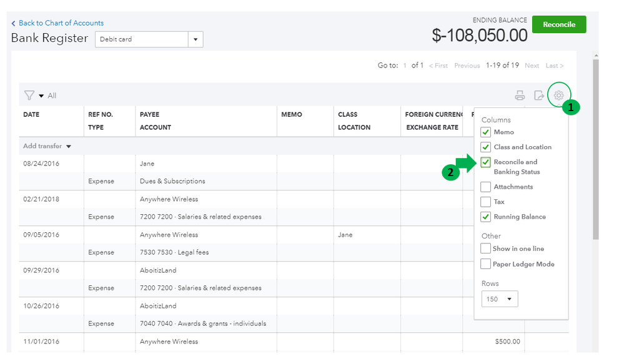Open the Debit card account dropdown

[196, 39]
